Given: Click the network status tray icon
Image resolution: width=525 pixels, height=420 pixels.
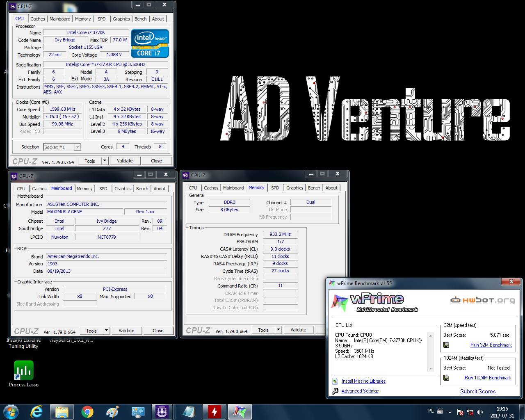Looking at the screenshot, I should pos(470,412).
